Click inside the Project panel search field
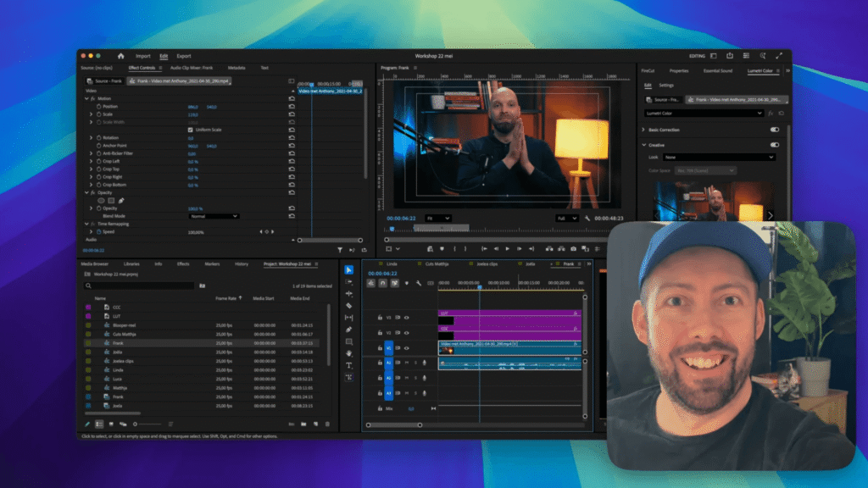The image size is (868, 488). 139,286
